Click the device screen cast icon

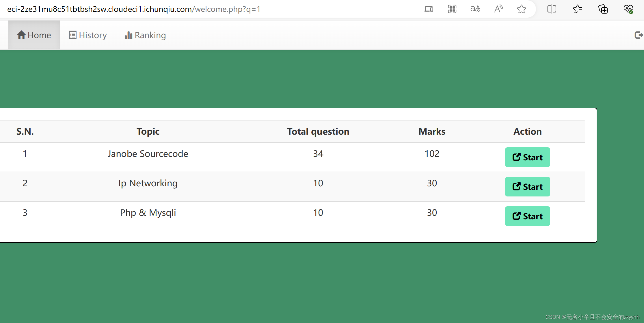(429, 9)
